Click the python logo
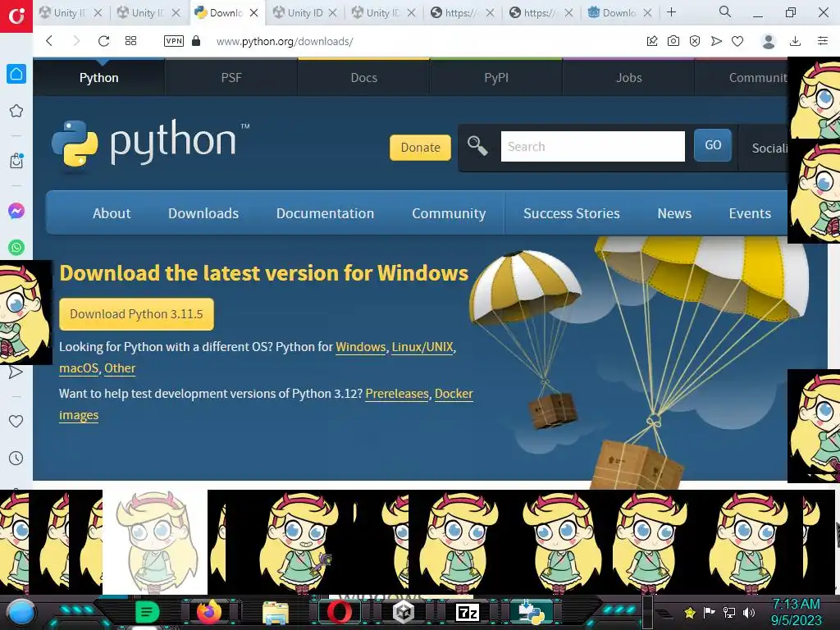This screenshot has height=630, width=840. [x=151, y=144]
